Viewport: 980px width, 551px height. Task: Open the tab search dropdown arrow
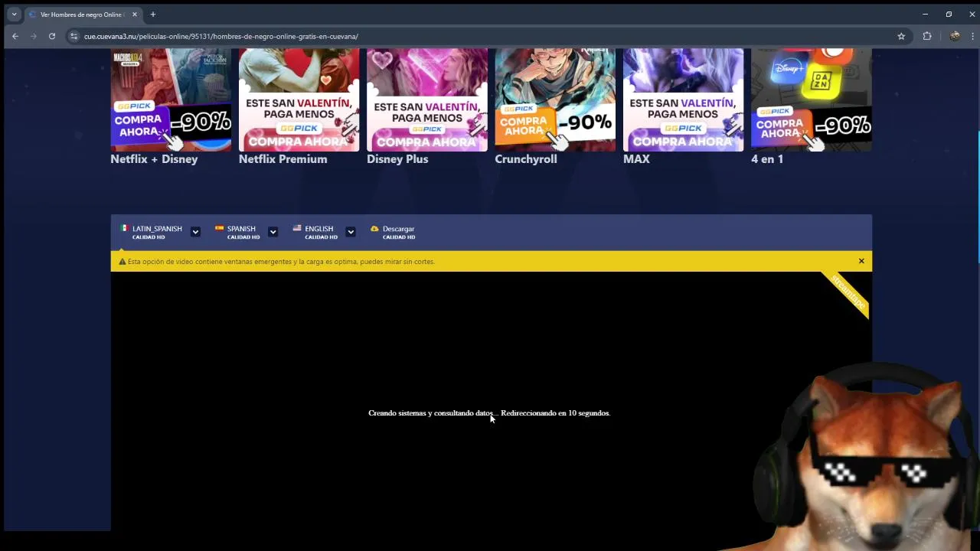coord(14,14)
